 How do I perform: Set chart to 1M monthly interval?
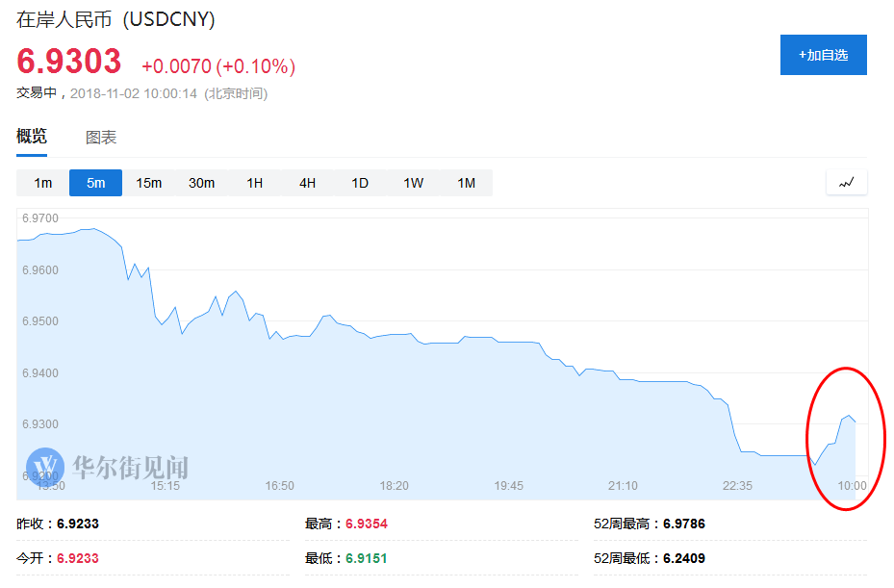click(466, 183)
